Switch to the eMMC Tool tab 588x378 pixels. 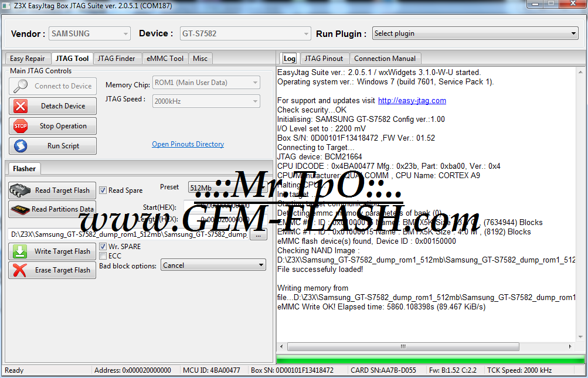[x=165, y=59]
